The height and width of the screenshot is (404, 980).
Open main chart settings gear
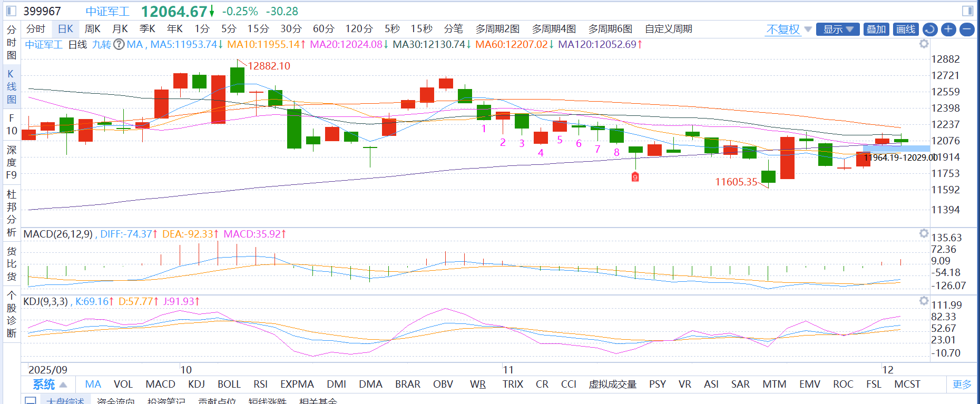click(x=924, y=44)
